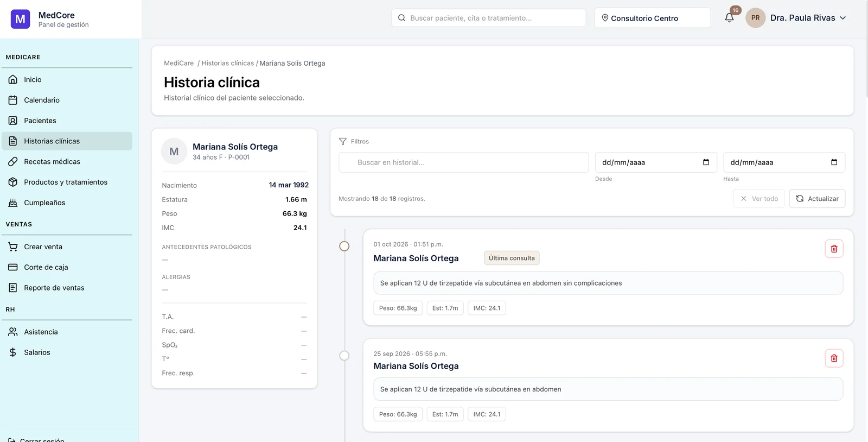This screenshot has height=442, width=868.
Task: Open the notifications bell
Action: (x=729, y=18)
